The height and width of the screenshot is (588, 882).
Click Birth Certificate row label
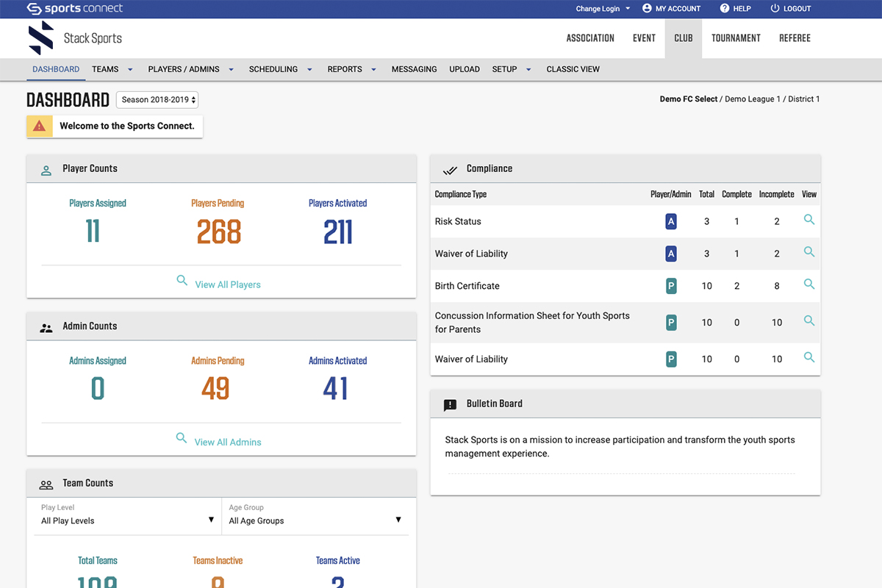pyautogui.click(x=467, y=286)
